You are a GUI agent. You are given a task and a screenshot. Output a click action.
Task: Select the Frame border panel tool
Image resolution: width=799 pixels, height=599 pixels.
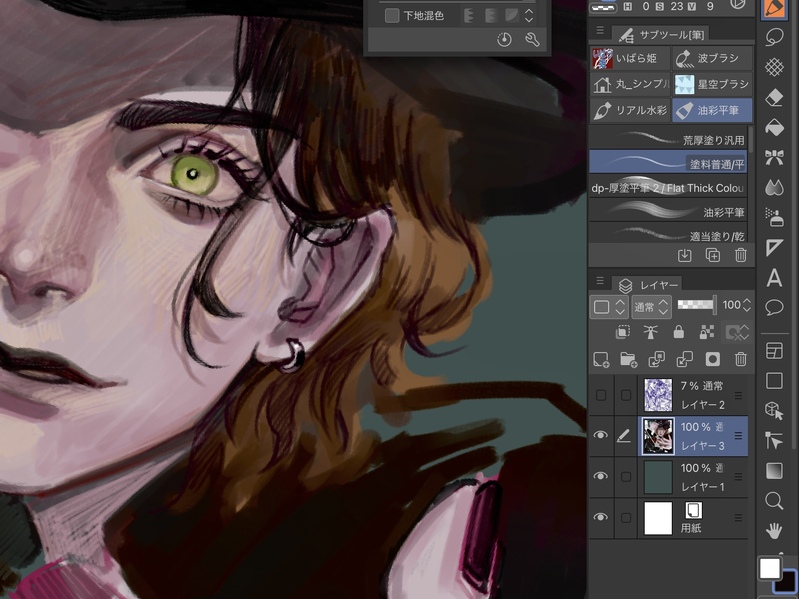[774, 350]
